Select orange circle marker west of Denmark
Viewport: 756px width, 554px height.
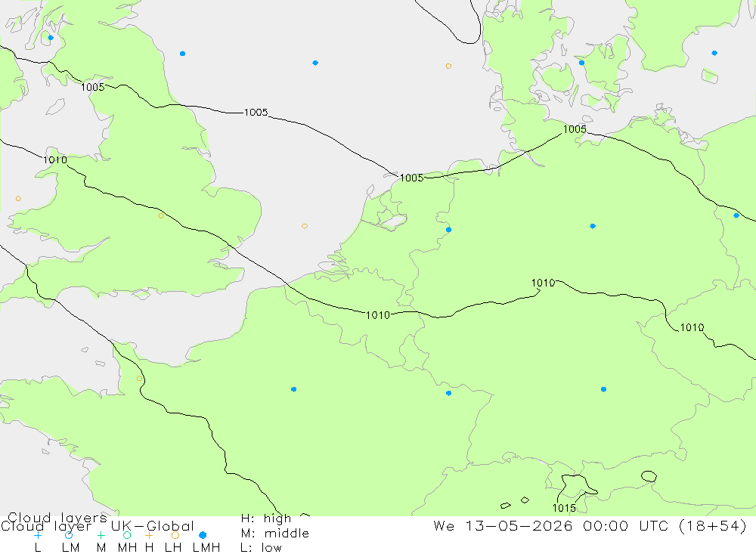pos(448,66)
